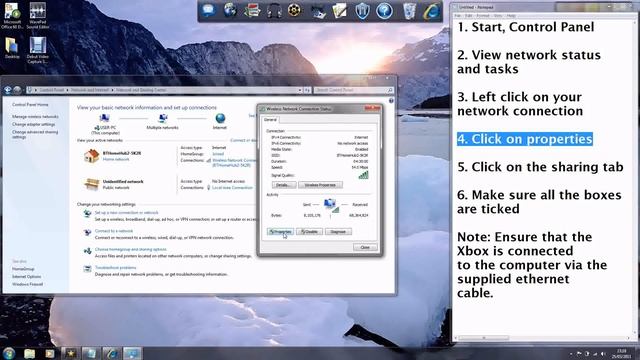
Task: Open the globe dock icon
Action: [x=230, y=10]
